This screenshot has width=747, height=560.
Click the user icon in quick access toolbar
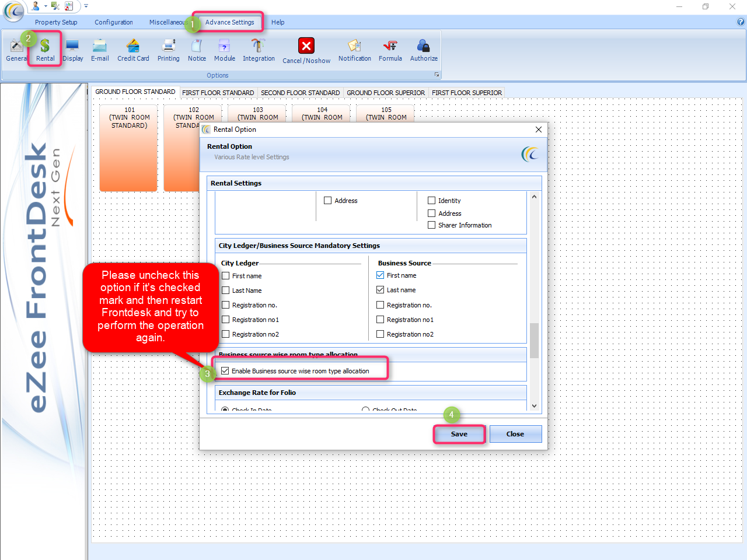(36, 6)
